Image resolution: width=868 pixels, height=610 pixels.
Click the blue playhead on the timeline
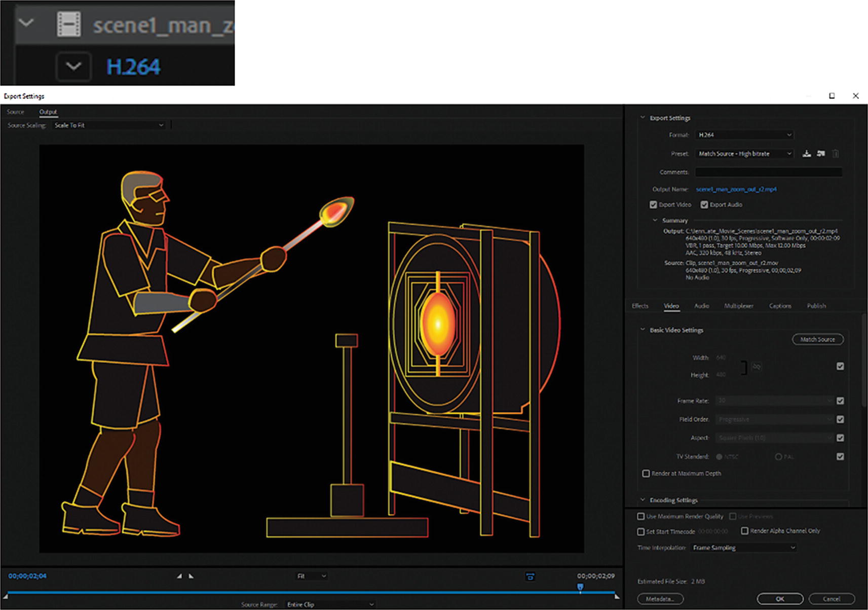[580, 587]
